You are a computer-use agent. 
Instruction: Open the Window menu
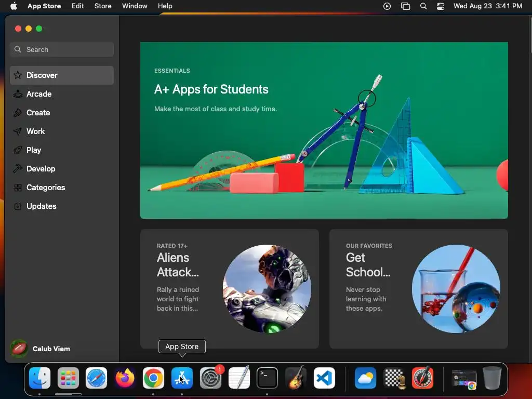[135, 6]
